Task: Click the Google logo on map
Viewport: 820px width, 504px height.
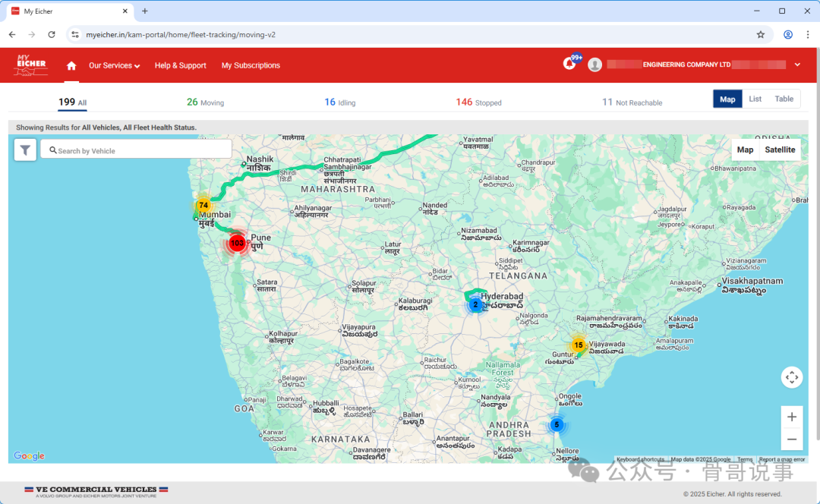Action: click(x=30, y=456)
